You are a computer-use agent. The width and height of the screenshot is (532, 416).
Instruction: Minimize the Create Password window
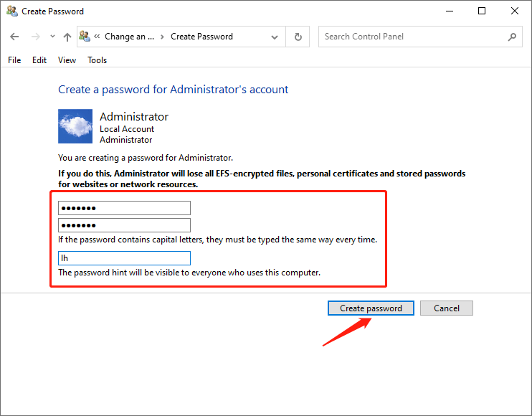450,11
